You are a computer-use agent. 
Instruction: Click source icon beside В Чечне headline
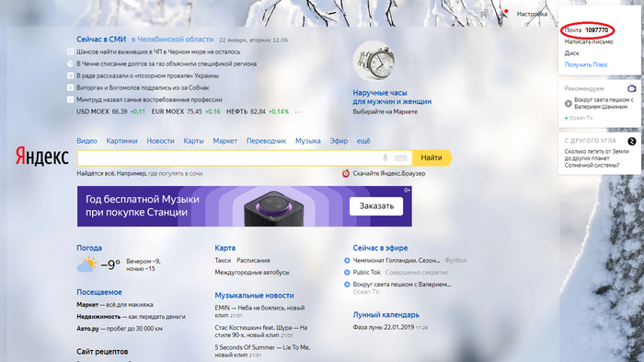click(70, 64)
